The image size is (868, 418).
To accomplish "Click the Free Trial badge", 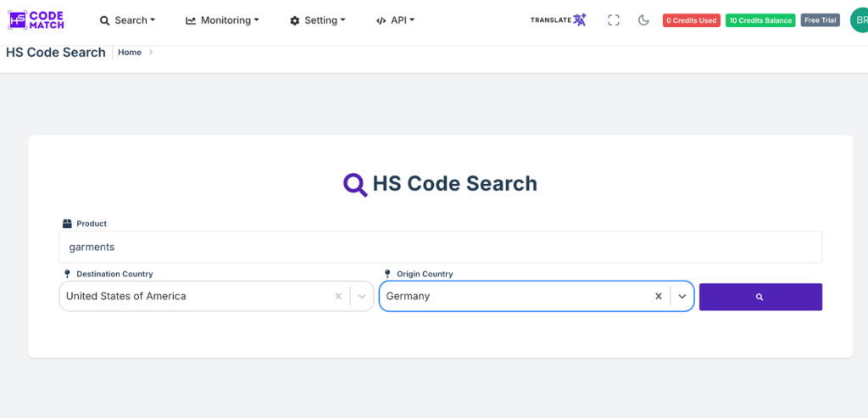I will click(x=820, y=20).
